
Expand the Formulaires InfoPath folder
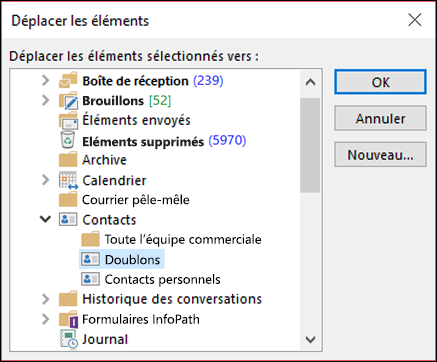pos(46,319)
